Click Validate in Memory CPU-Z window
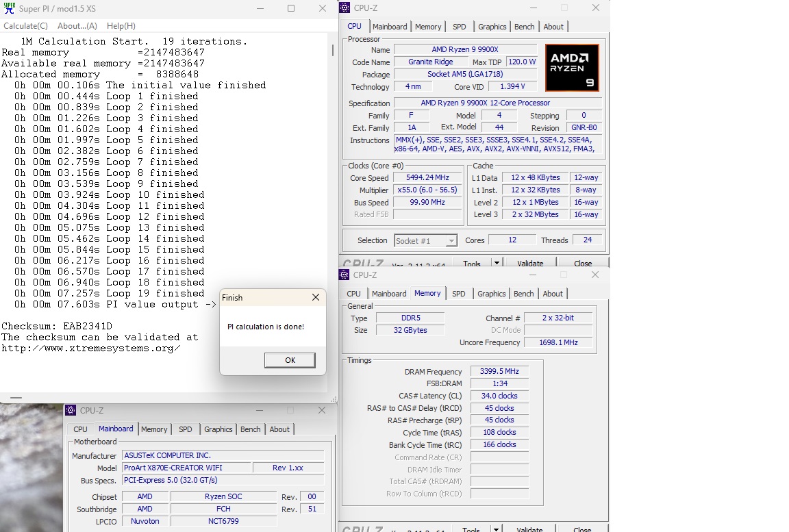The width and height of the screenshot is (789, 532). tap(529, 529)
